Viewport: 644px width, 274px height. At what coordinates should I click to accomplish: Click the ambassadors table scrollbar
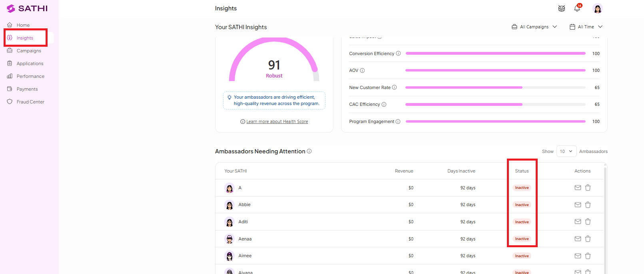605,220
